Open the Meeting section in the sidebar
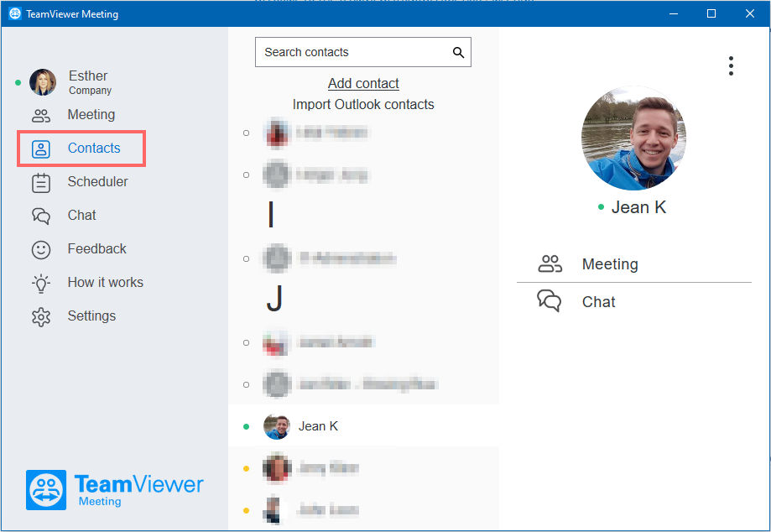The width and height of the screenshot is (771, 532). [91, 115]
